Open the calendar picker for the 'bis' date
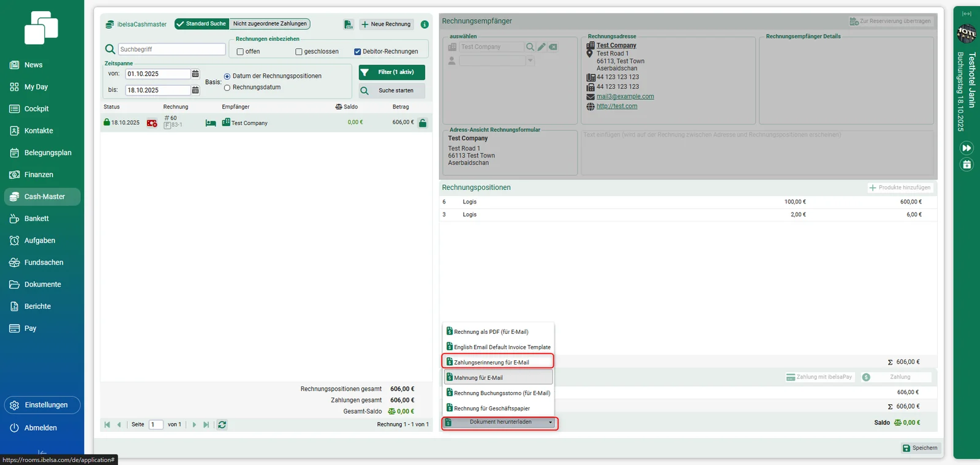980x465 pixels. click(195, 90)
